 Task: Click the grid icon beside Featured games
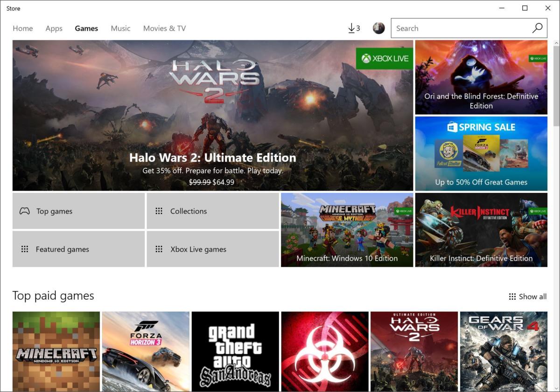click(25, 249)
